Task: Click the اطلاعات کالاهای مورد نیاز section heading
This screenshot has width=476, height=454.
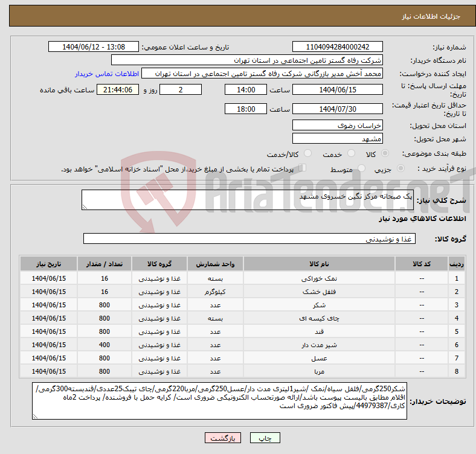Action: (x=422, y=219)
